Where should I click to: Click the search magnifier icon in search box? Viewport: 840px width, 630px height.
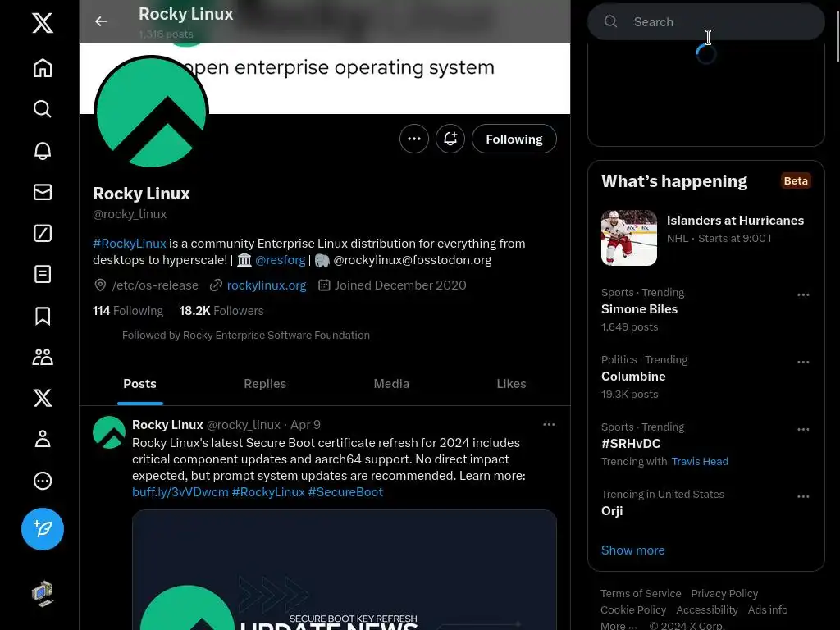point(610,21)
